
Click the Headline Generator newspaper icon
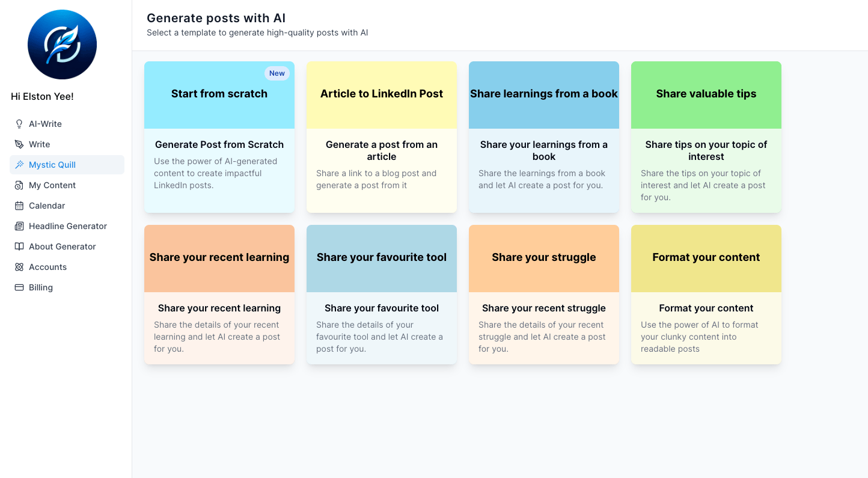[19, 226]
